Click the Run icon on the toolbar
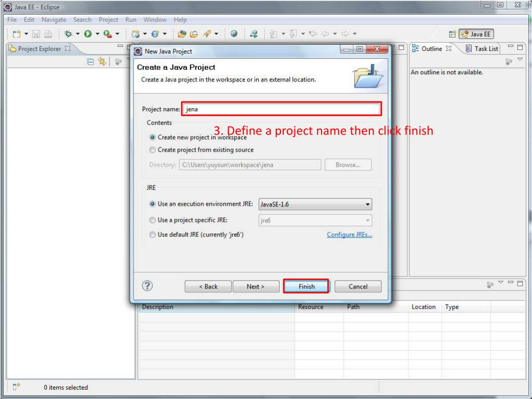 coord(87,34)
